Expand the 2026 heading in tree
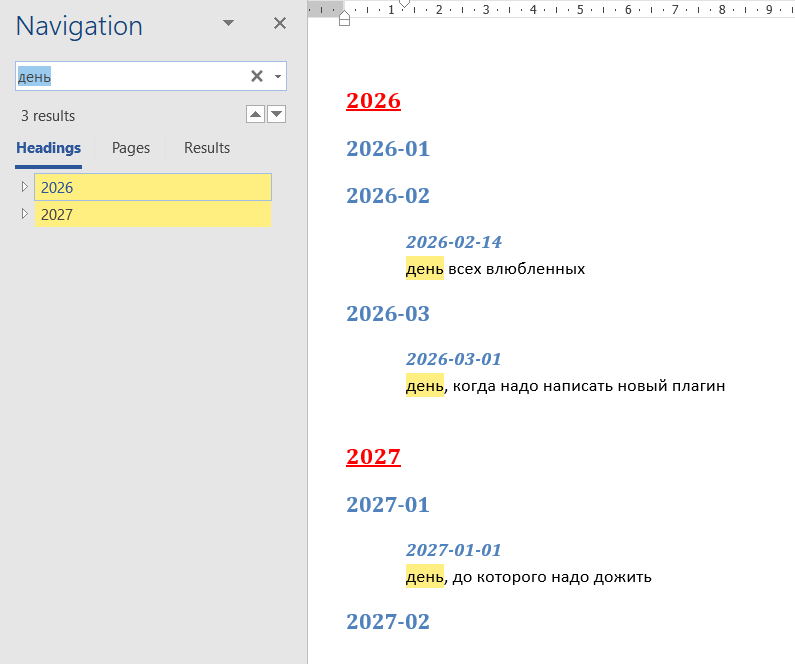Image resolution: width=795 pixels, height=664 pixels. coord(25,187)
